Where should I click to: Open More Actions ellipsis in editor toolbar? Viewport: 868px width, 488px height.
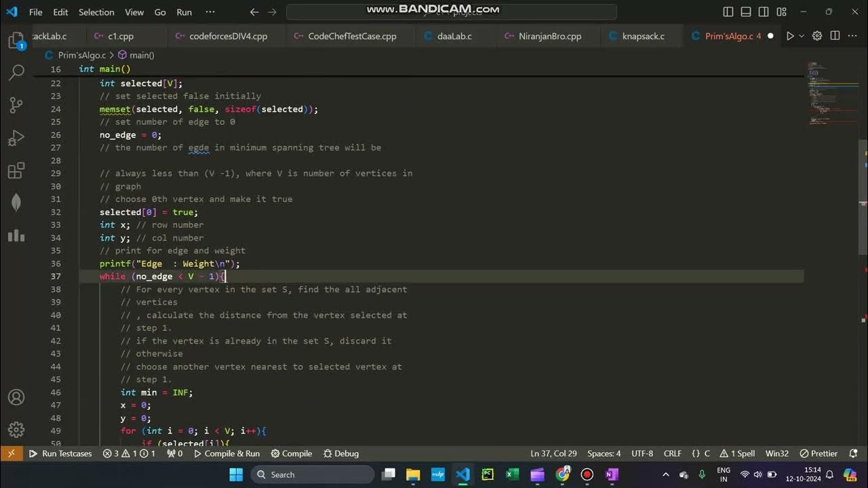click(853, 36)
